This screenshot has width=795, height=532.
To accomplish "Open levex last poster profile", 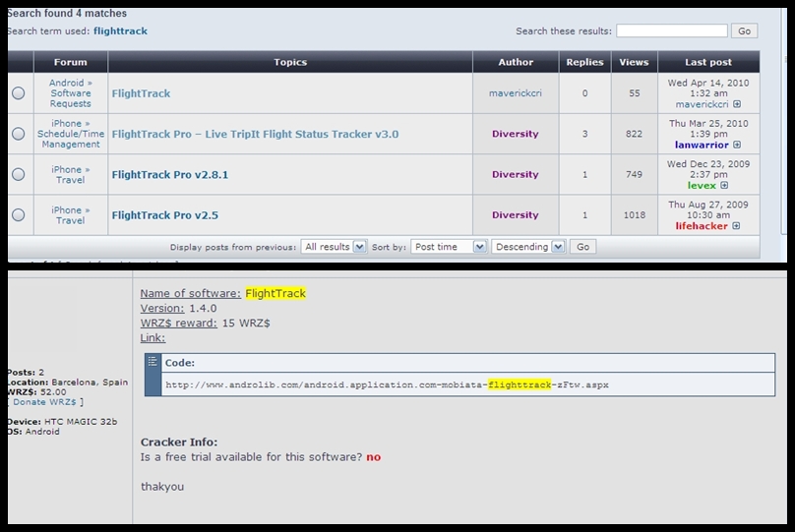I will click(x=702, y=186).
